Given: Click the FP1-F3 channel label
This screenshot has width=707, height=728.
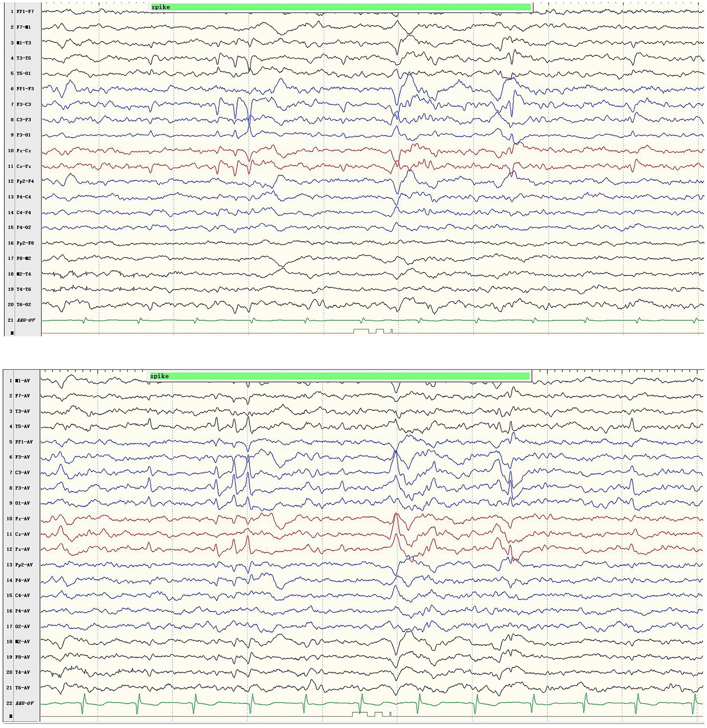Looking at the screenshot, I should pos(25,89).
